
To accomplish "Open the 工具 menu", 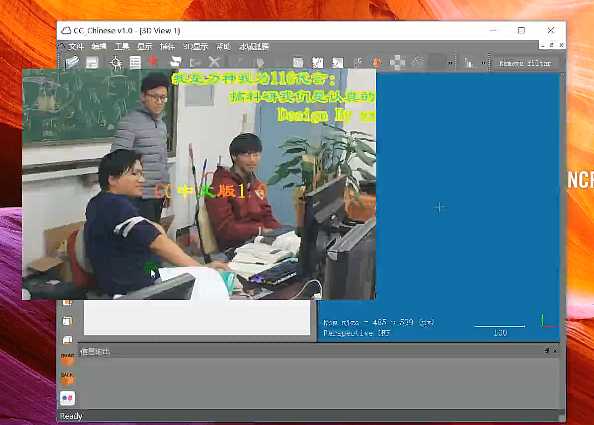I will 122,47.
